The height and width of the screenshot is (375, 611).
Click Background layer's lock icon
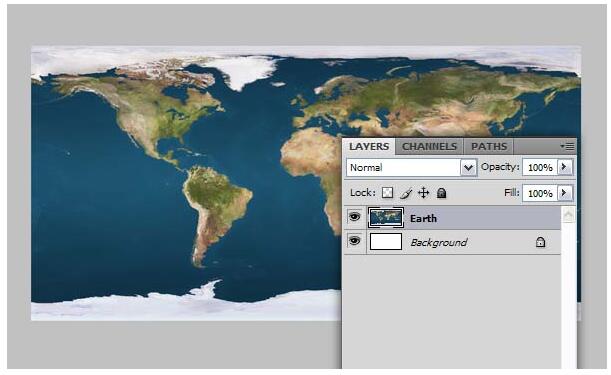(540, 242)
